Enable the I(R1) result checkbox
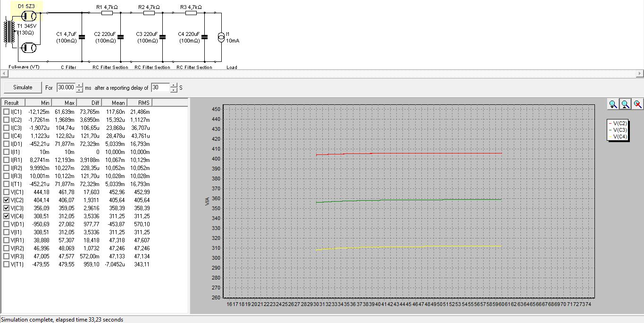Image resolution: width=644 pixels, height=323 pixels. [6, 160]
